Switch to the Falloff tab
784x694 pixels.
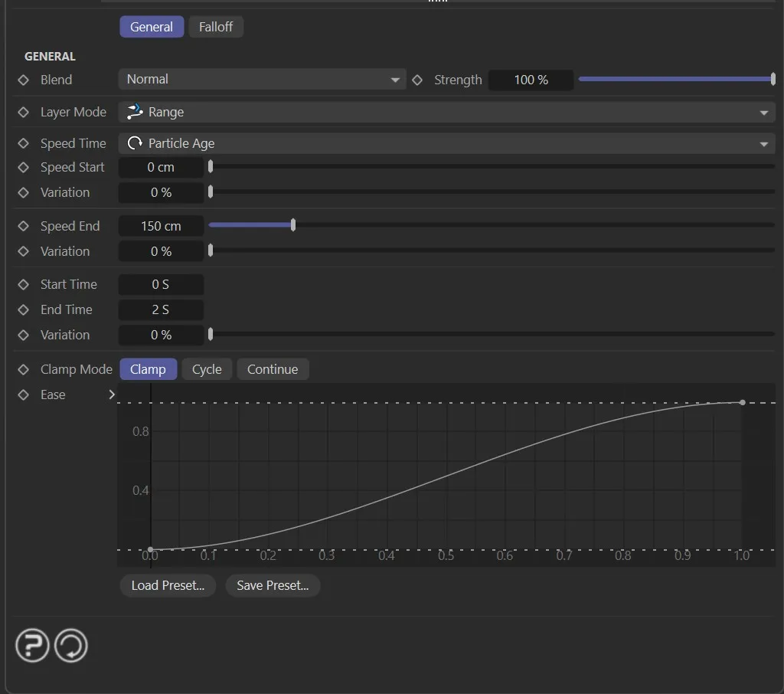point(216,27)
